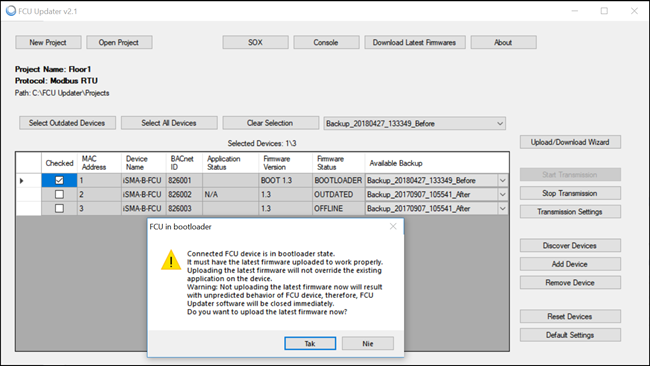
Task: Expand the backup dropdown arrow for device 2
Action: click(x=502, y=194)
